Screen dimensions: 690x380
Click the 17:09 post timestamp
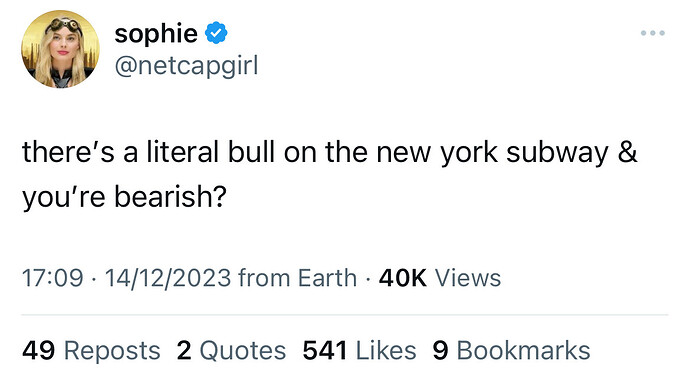[x=52, y=278]
